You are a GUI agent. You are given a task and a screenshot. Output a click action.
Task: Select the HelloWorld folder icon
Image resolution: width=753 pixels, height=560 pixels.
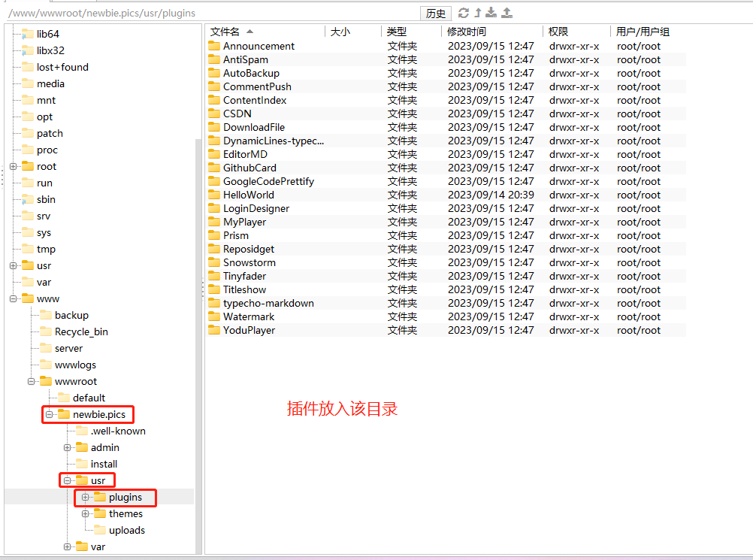click(214, 195)
